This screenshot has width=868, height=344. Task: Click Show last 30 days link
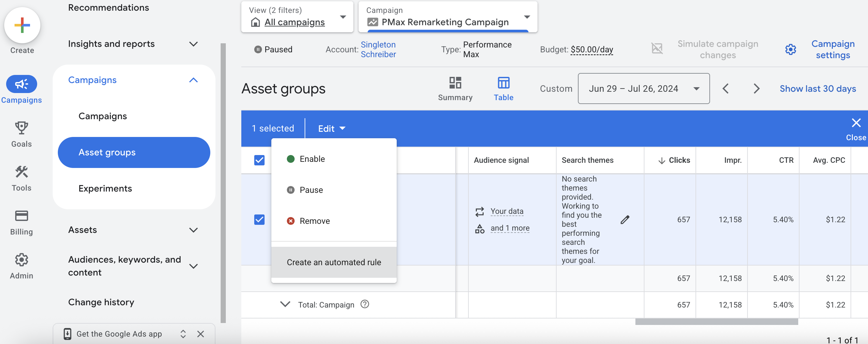[x=818, y=89]
